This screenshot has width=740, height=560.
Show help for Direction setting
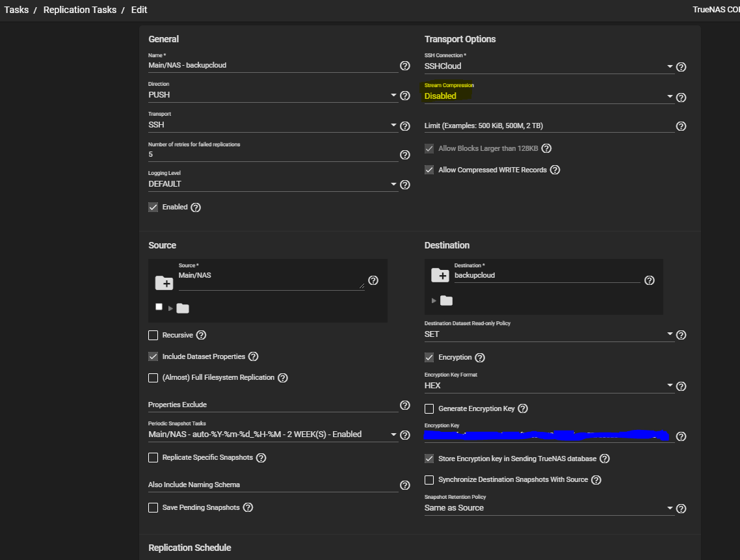coord(405,96)
